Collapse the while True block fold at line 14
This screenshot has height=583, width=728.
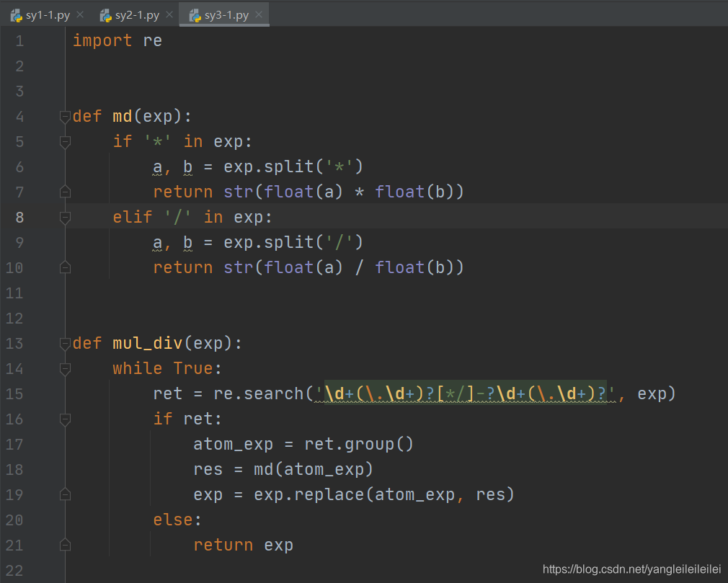coord(65,368)
